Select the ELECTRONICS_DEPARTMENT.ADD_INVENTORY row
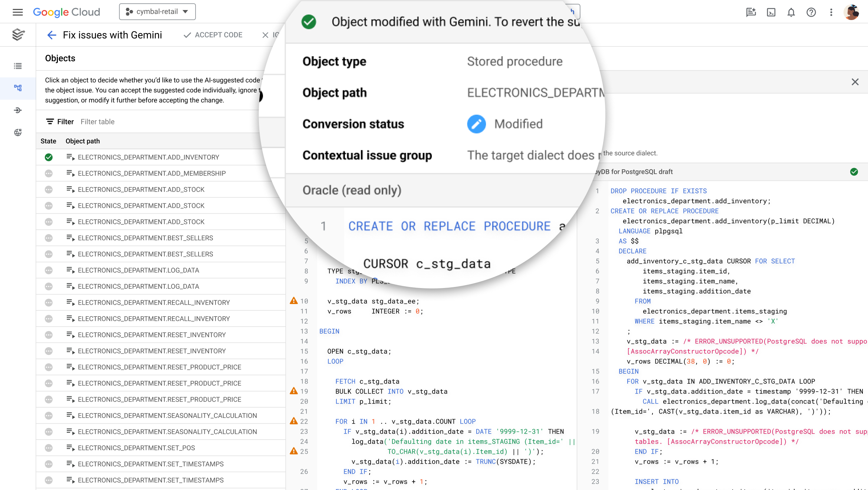 148,157
